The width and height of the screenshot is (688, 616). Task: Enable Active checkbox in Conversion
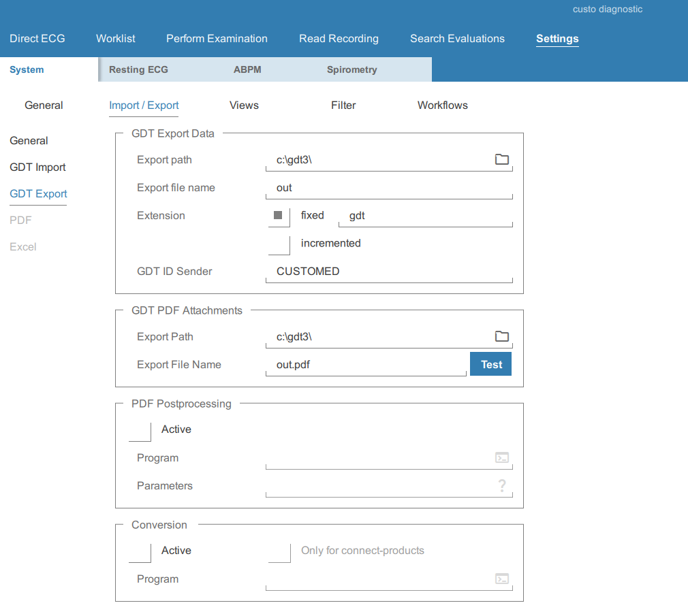pos(140,551)
